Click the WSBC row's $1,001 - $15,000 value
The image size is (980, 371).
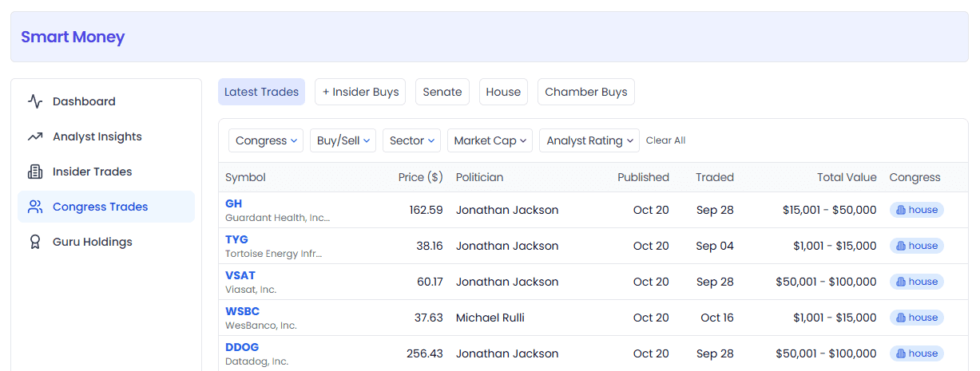coord(835,318)
